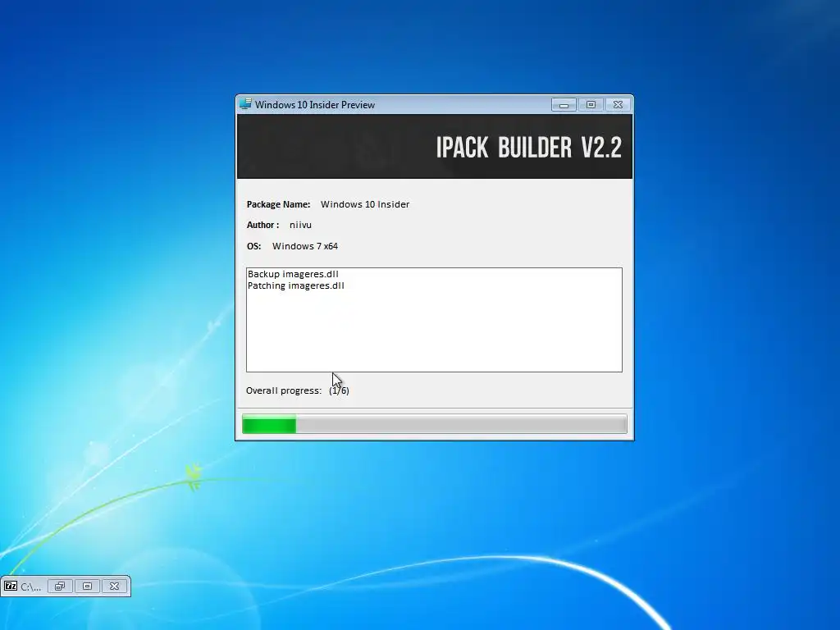Screen dimensions: 840x630
Task: Click the "Overall progress:" label
Action: [x=284, y=390]
